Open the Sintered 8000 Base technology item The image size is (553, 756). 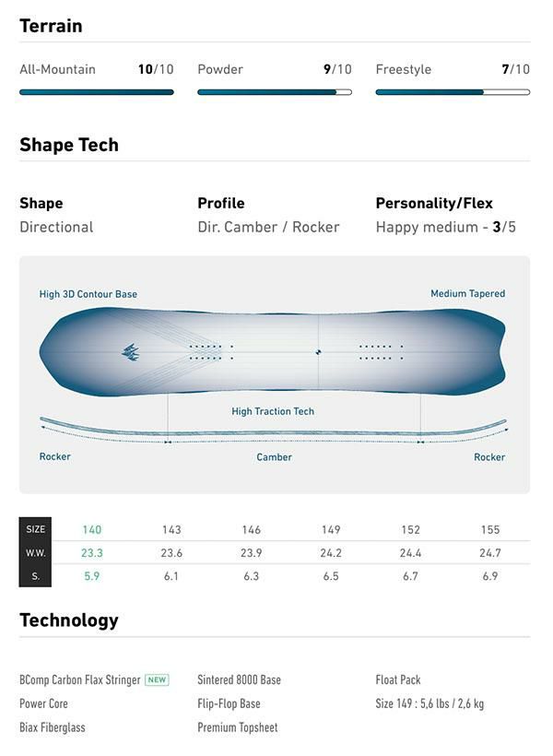click(x=239, y=680)
